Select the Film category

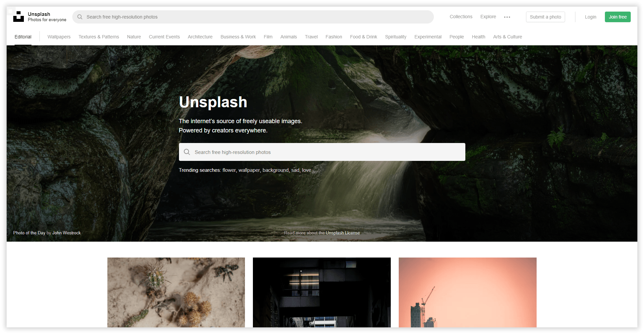pyautogui.click(x=268, y=37)
